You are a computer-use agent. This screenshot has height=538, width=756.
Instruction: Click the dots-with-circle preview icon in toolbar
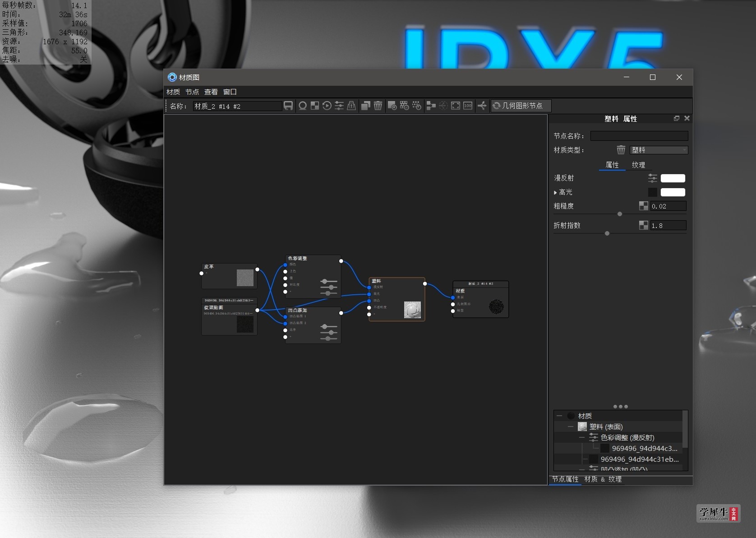pos(416,106)
